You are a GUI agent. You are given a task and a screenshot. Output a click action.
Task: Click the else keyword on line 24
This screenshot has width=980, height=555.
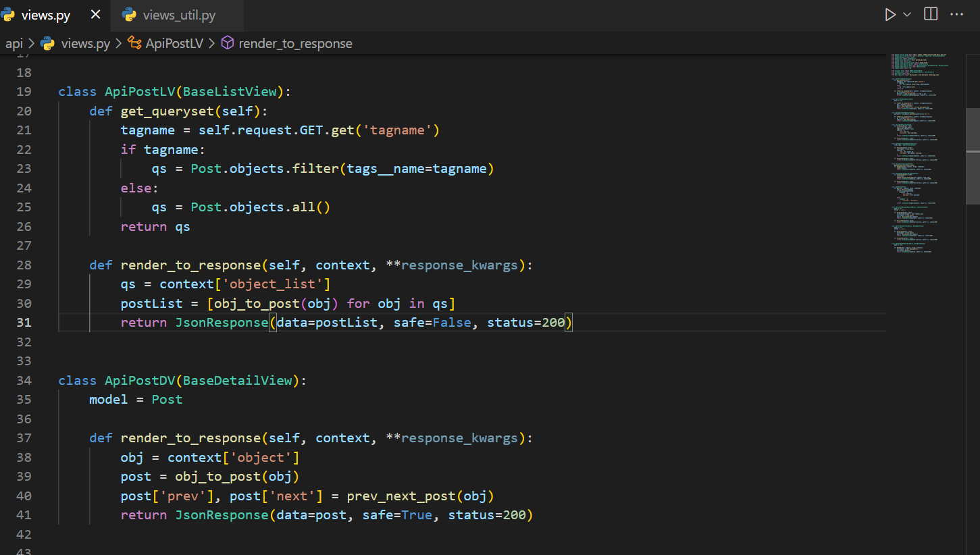(136, 188)
